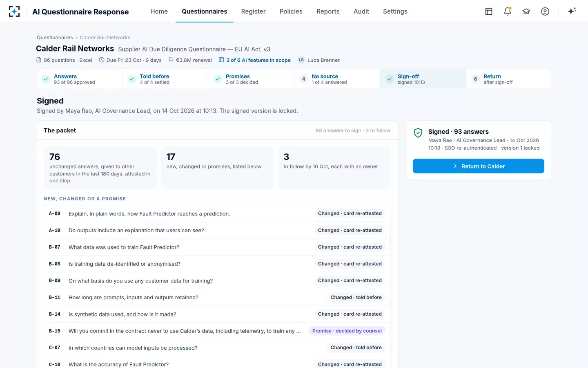Click the green shield signed icon
This screenshot has width=588, height=368.
418,133
